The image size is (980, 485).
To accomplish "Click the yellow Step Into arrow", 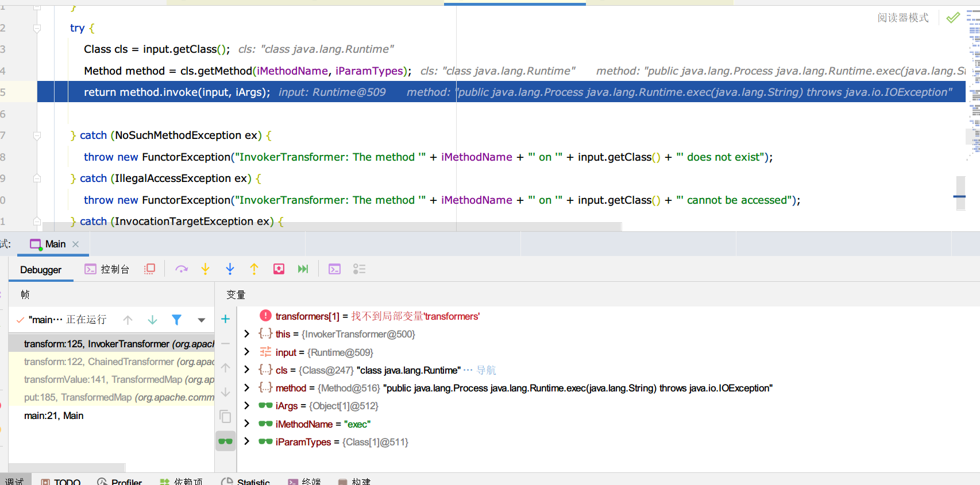I will point(206,269).
